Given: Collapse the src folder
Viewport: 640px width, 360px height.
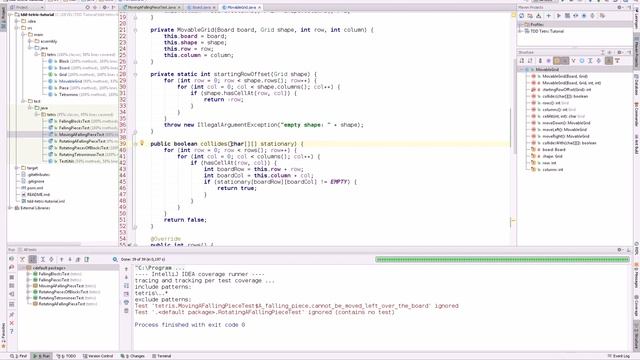Looking at the screenshot, I should tap(17, 28).
